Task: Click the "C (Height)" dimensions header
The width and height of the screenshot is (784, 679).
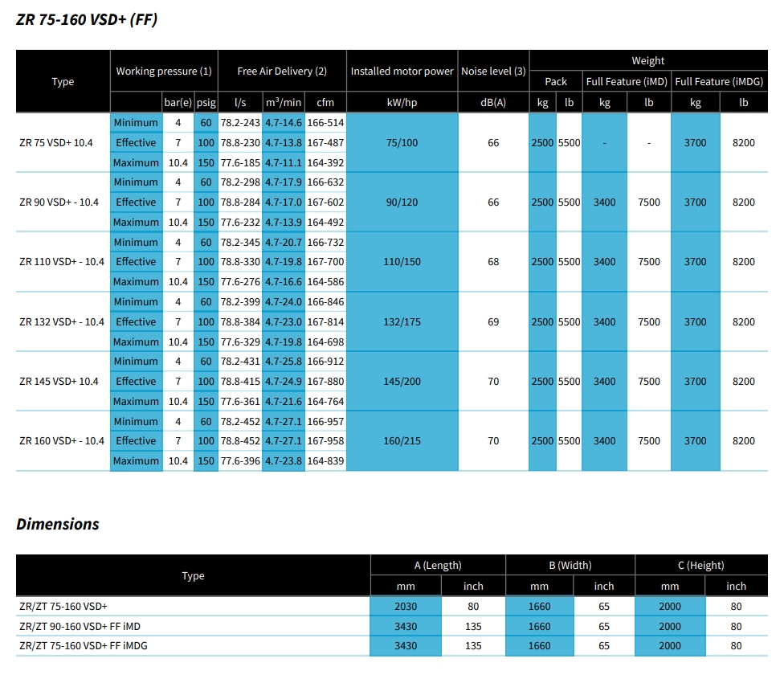Action: coord(701,565)
